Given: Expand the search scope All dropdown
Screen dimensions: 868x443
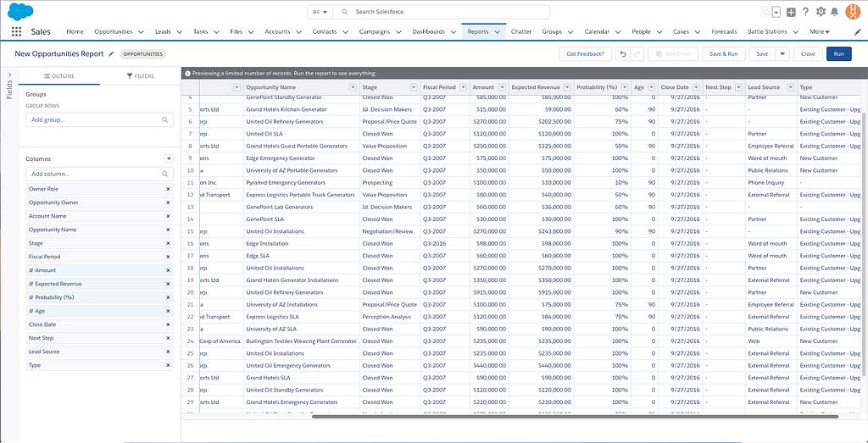Looking at the screenshot, I should (320, 12).
